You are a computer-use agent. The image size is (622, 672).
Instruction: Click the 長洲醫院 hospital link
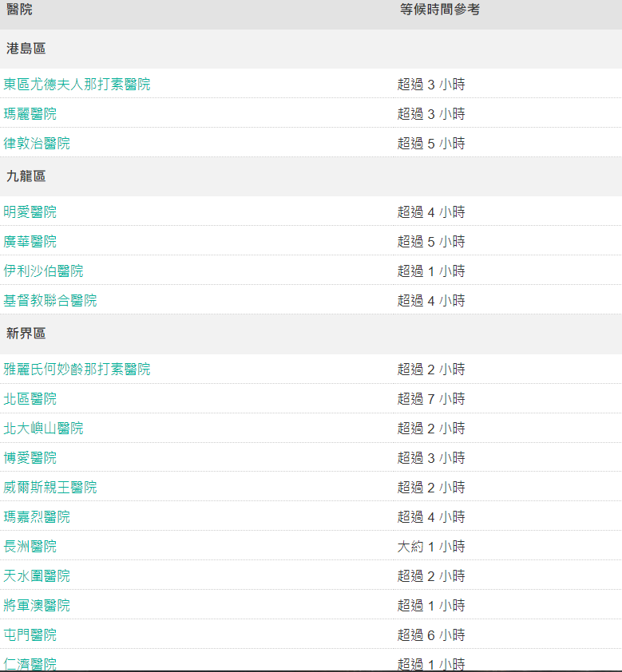coord(30,546)
